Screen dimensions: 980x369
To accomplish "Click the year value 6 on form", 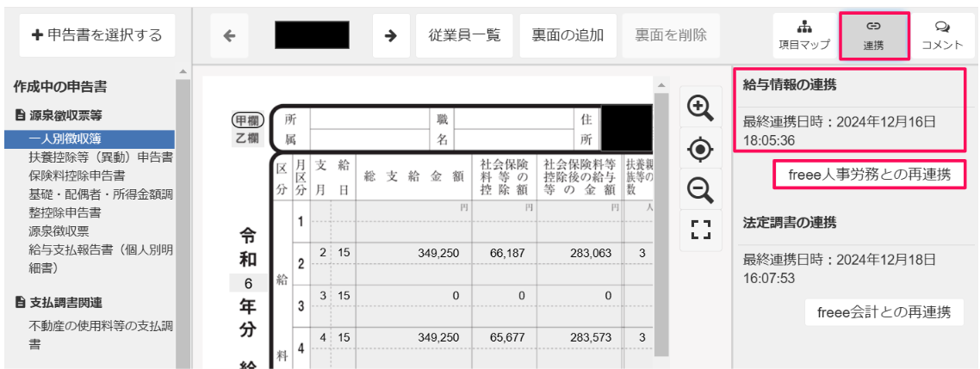I will pos(247,284).
